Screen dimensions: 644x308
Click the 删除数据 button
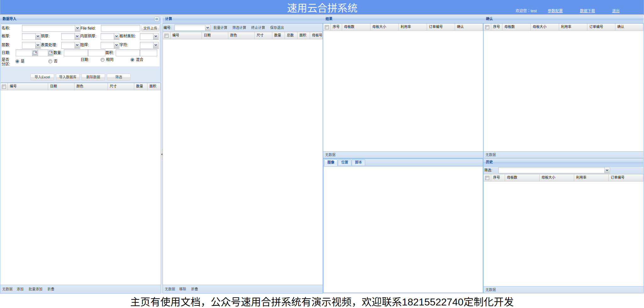[93, 77]
